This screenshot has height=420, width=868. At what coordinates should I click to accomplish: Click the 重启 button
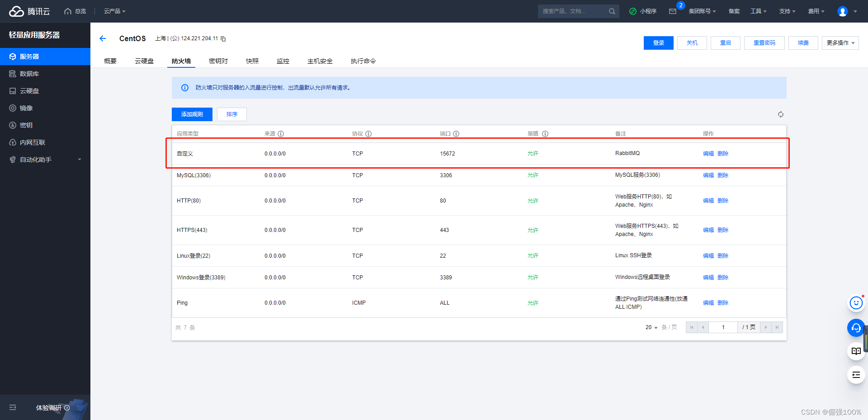726,43
